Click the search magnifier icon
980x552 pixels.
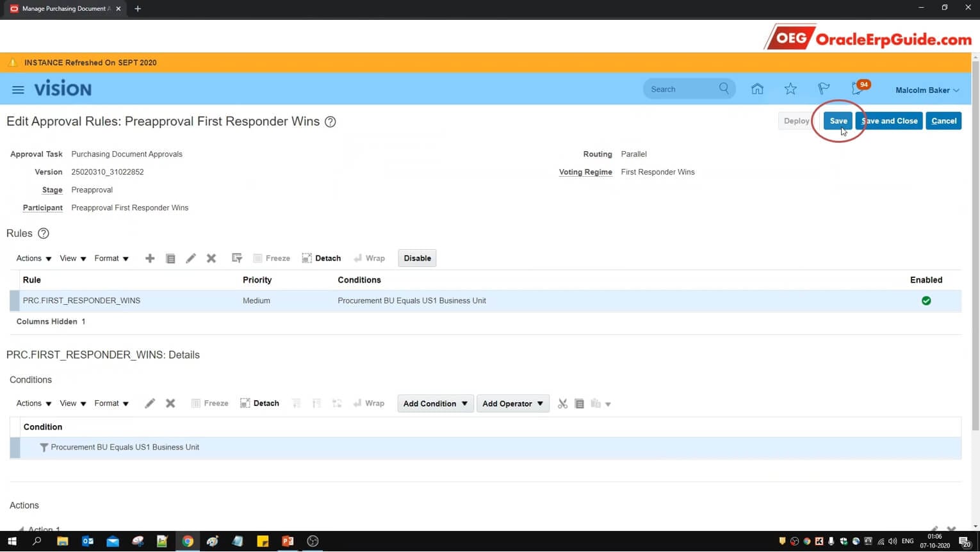(724, 88)
